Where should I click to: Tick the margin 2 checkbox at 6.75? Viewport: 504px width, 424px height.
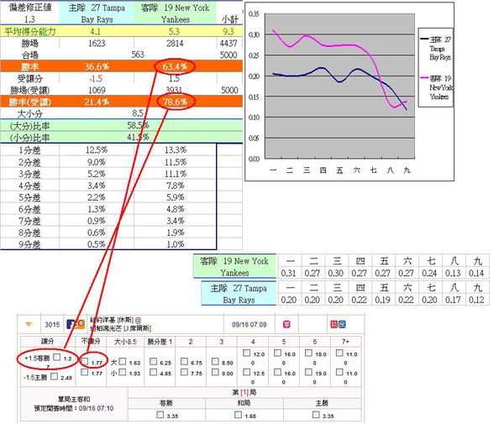tap(184, 362)
